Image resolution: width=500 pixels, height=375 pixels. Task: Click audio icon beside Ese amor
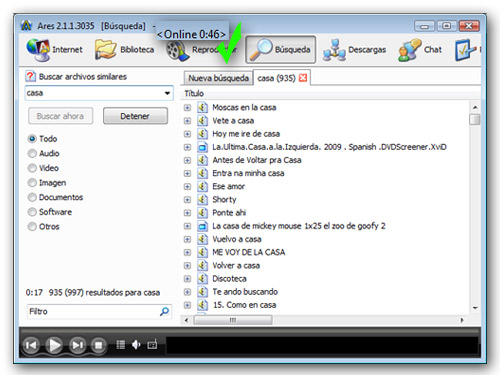coord(202,186)
